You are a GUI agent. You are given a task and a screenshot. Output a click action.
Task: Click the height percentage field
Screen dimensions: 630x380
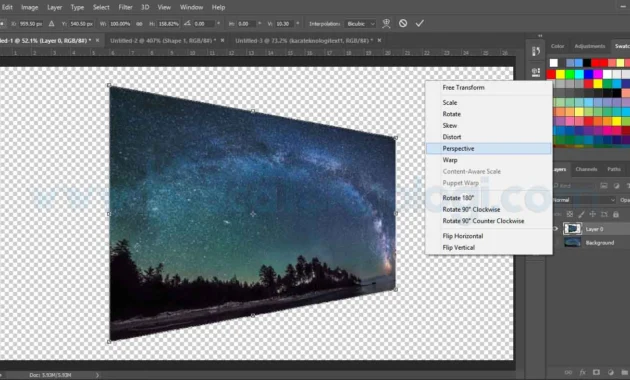pyautogui.click(x=169, y=24)
